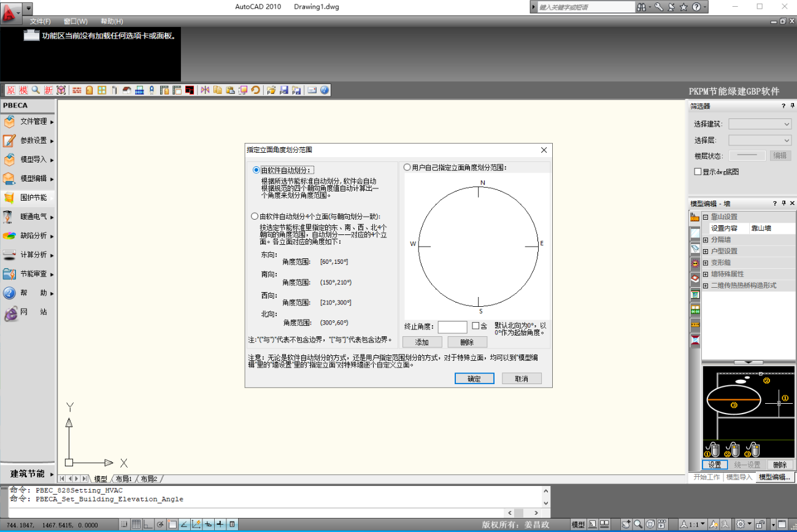Screen dimensions: 797x532
Task: Expand the 二维传热热桥构造形式 tree group
Action: (706, 285)
